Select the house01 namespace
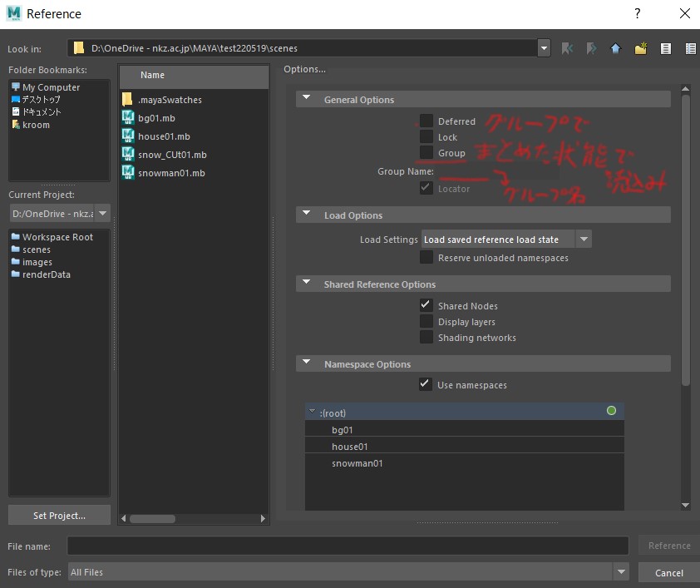Viewport: 700px width, 588px height. coord(464,447)
